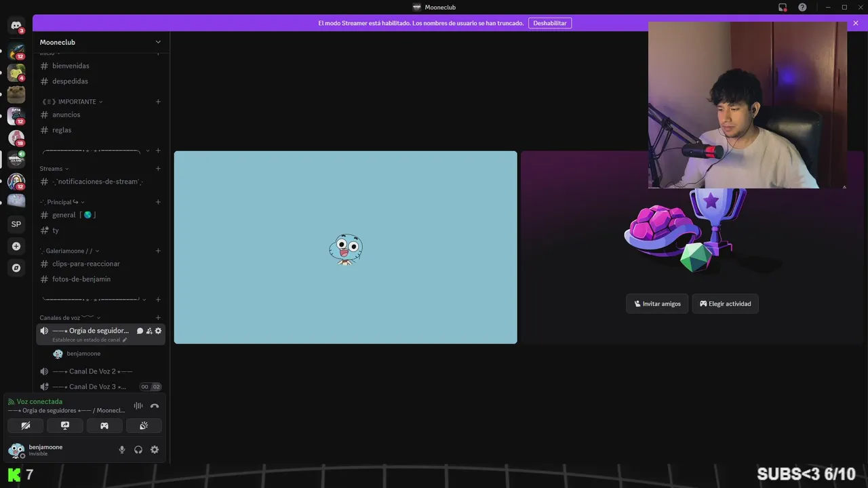Create channel in Galeriamoone category
The width and height of the screenshot is (868, 488).
click(158, 251)
